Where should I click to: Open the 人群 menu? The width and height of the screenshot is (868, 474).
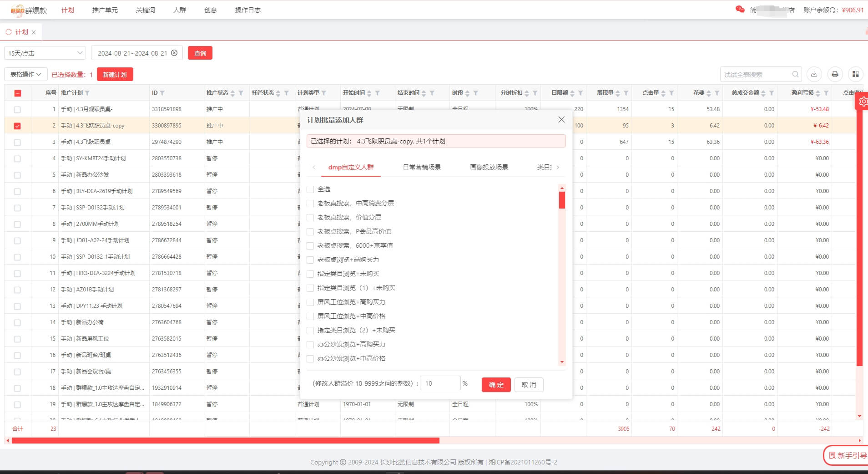pos(180,10)
